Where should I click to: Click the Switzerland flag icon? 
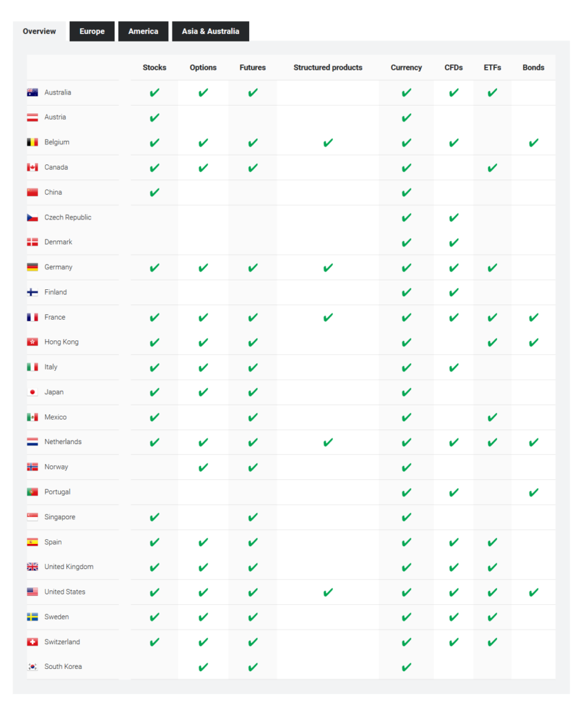pyautogui.click(x=32, y=642)
